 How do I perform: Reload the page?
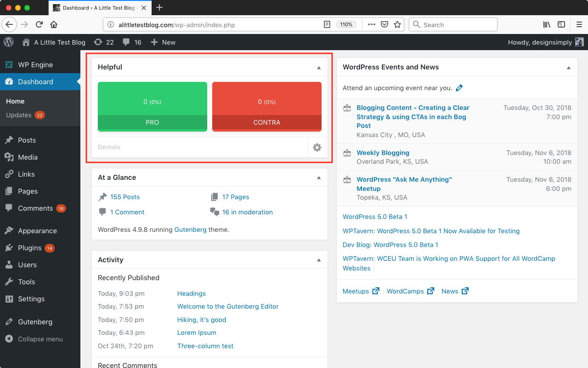click(x=40, y=24)
